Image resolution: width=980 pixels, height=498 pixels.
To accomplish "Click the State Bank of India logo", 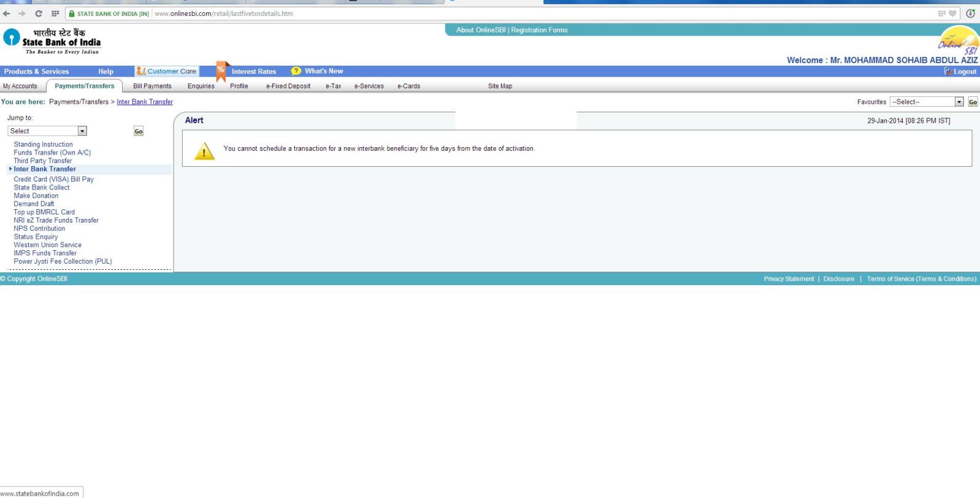I will [x=52, y=41].
